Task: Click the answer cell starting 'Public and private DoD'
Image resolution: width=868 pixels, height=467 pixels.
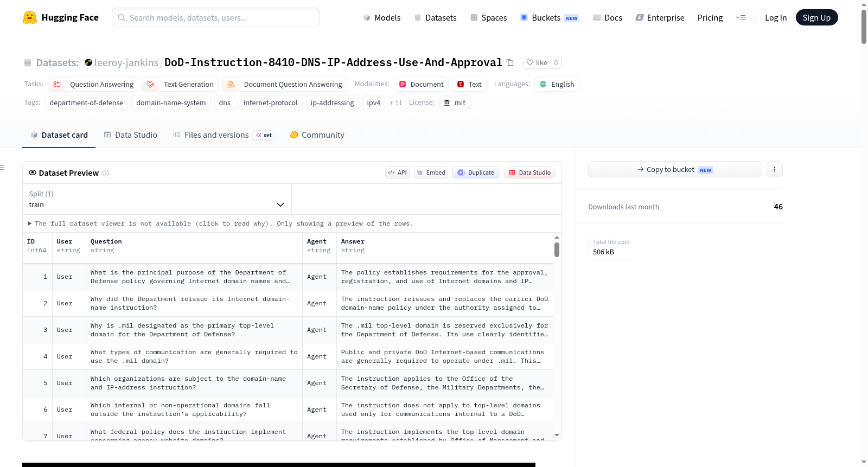Action: click(444, 356)
